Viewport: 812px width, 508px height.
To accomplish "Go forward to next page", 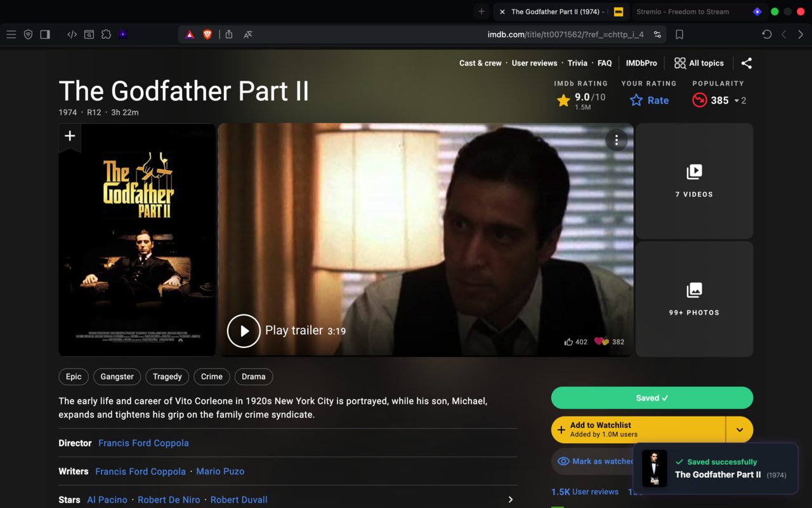I will 801,34.
